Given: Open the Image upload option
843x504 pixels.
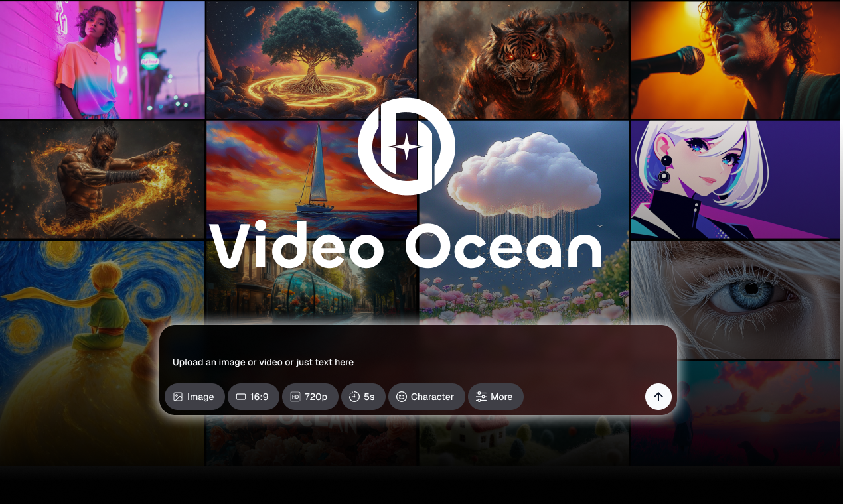Looking at the screenshot, I should point(194,397).
